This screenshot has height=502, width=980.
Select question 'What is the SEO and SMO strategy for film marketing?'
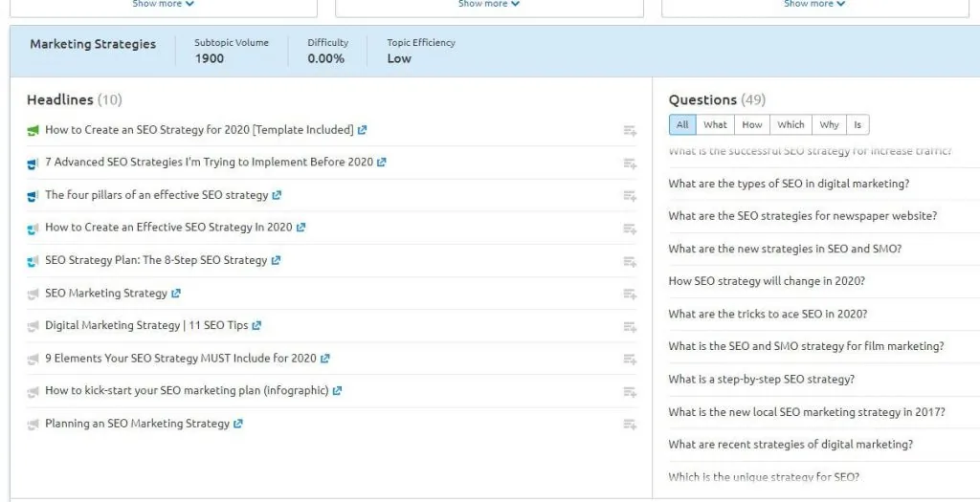[806, 346]
